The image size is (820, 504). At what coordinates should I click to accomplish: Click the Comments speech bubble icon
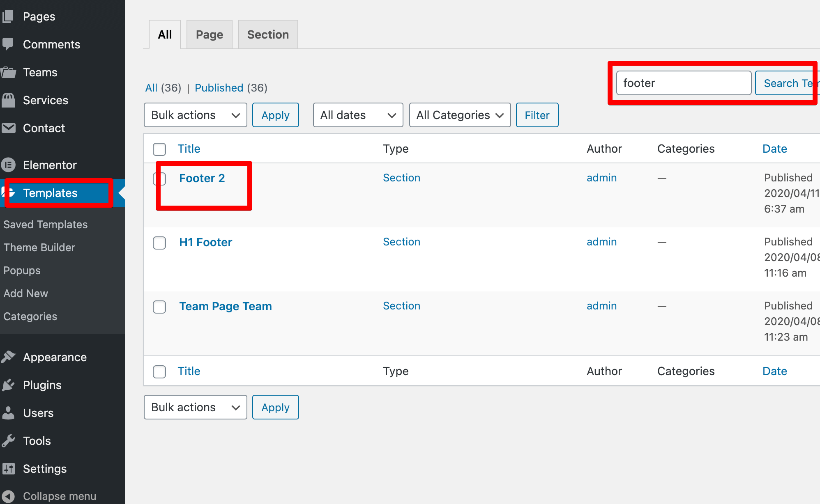pos(8,44)
